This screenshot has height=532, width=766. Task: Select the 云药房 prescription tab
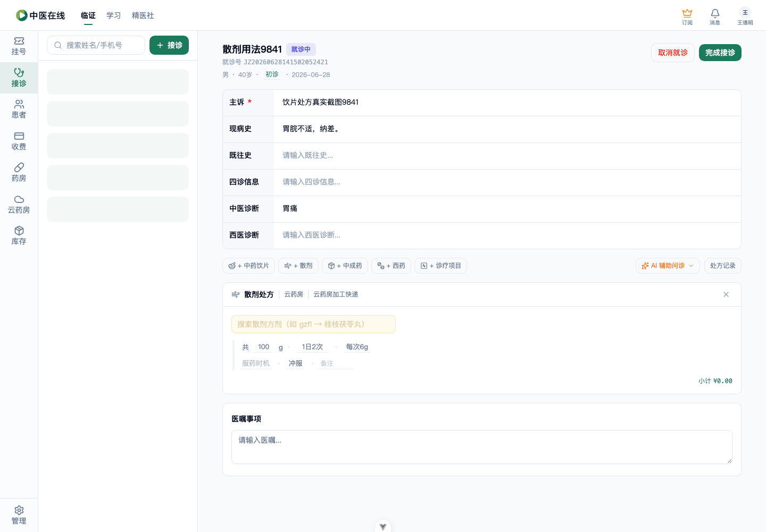click(294, 294)
